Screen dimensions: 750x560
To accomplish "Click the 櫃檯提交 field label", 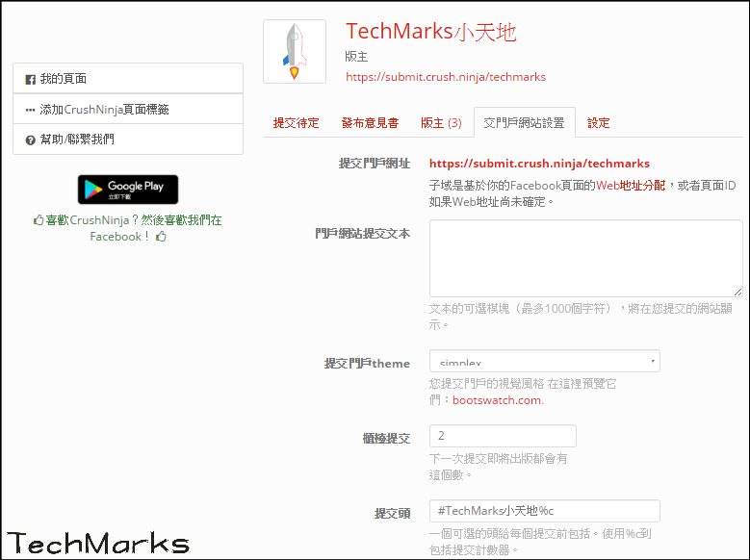I will (x=386, y=438).
